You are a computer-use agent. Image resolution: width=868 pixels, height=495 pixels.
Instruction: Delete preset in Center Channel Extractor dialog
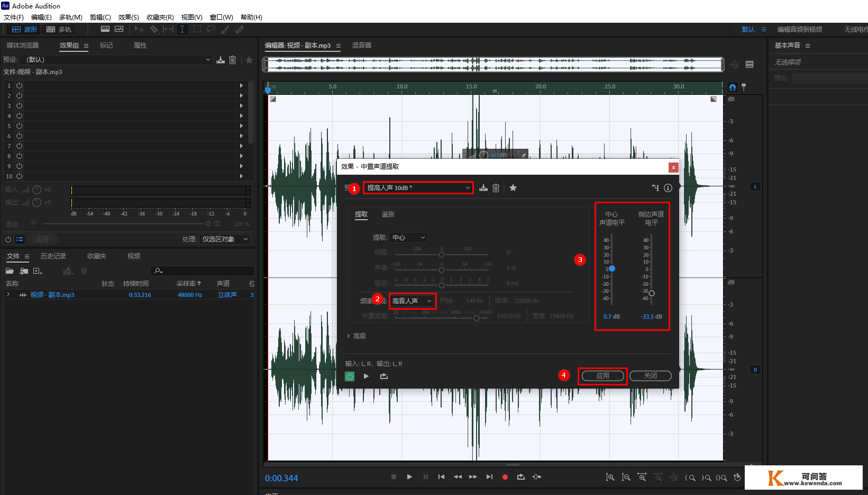[496, 188]
